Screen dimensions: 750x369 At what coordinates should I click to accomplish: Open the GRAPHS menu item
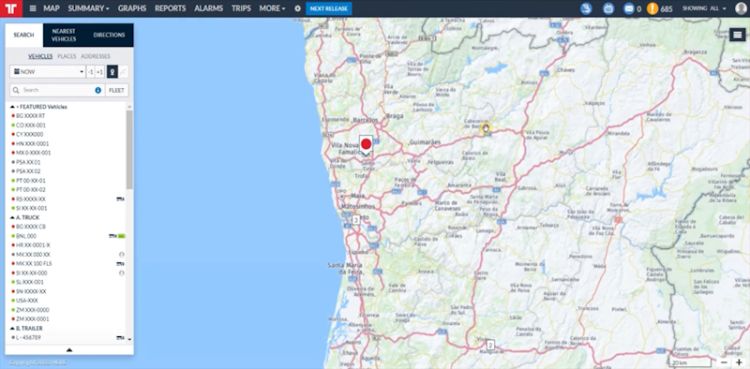[132, 9]
